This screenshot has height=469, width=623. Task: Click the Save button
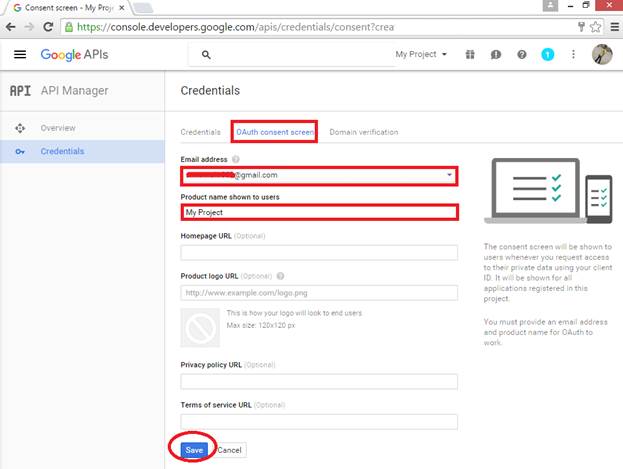click(194, 450)
